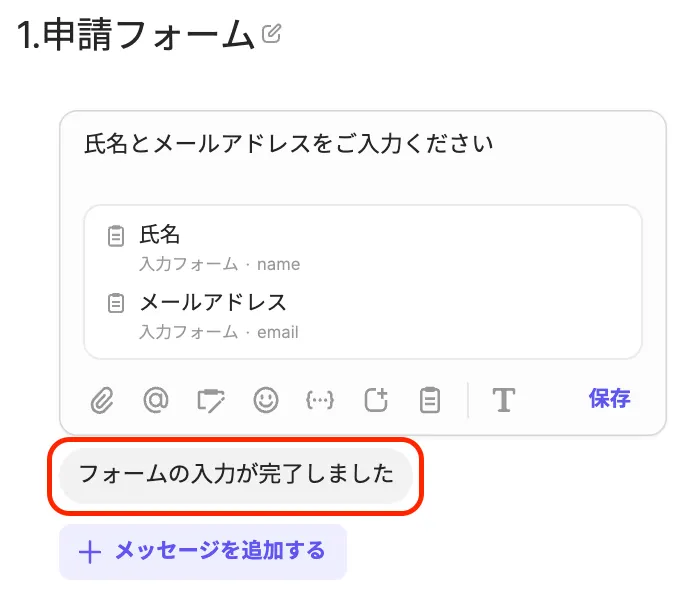This screenshot has width=700, height=598.
Task: Click the square-plus add block icon
Action: [x=376, y=401]
